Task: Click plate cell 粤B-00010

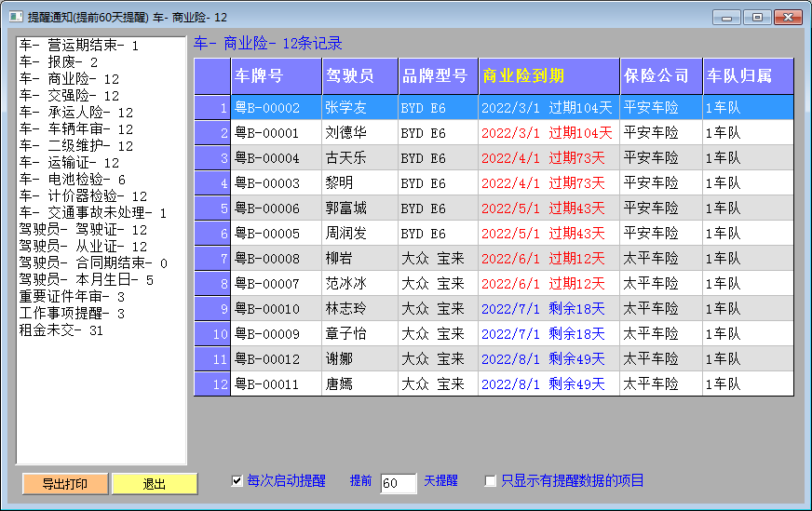Action: [276, 309]
